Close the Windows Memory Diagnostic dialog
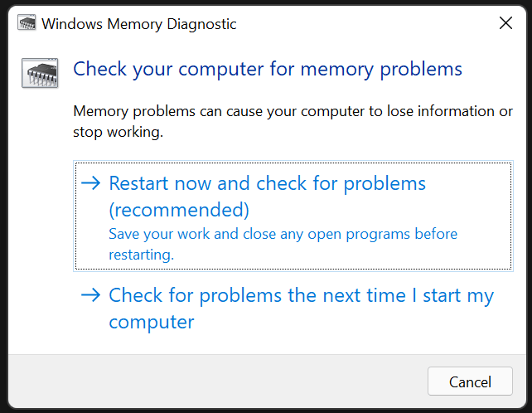The image size is (532, 413). [505, 23]
